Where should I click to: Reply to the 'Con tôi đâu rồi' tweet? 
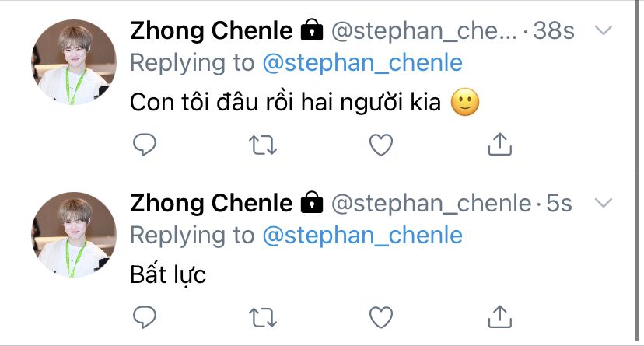pyautogui.click(x=145, y=145)
